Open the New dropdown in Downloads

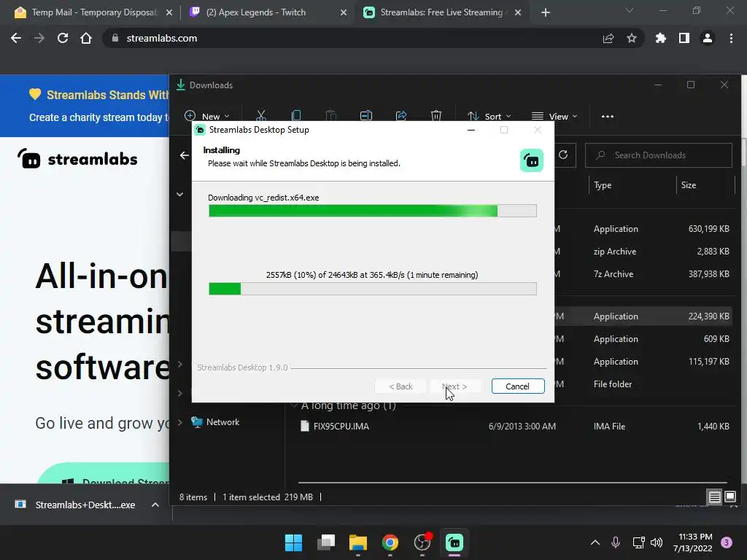point(207,116)
